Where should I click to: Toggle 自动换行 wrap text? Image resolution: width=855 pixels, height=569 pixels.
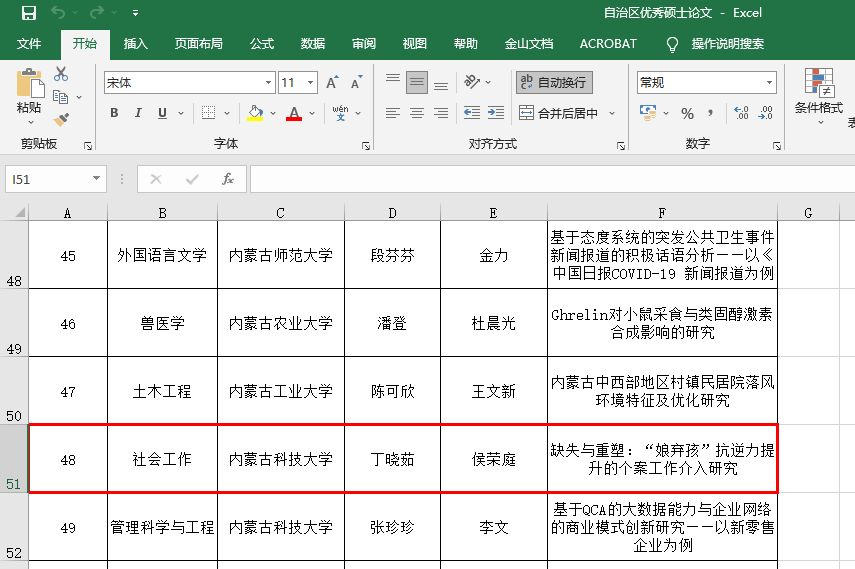pos(553,83)
